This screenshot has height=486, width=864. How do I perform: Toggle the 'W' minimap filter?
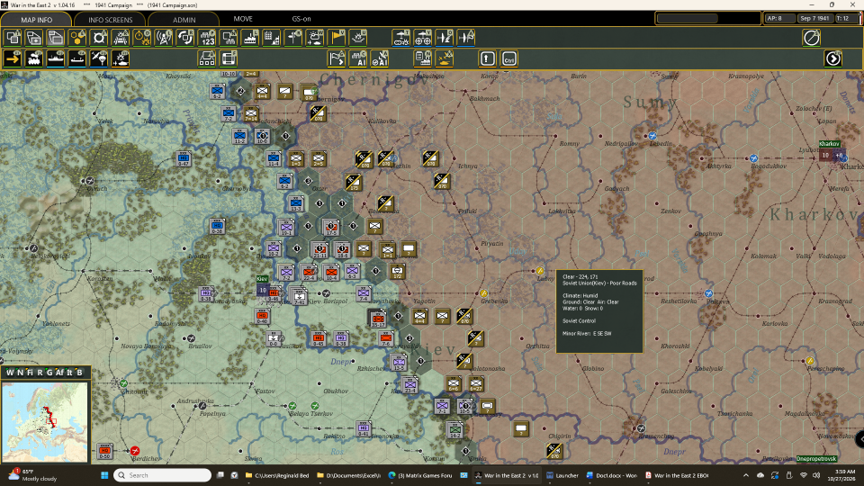[9, 372]
